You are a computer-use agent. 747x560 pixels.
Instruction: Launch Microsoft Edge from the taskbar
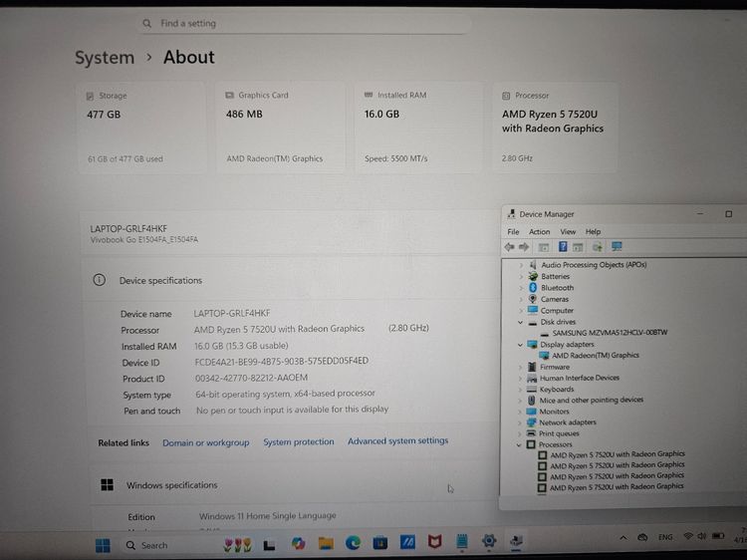click(353, 543)
